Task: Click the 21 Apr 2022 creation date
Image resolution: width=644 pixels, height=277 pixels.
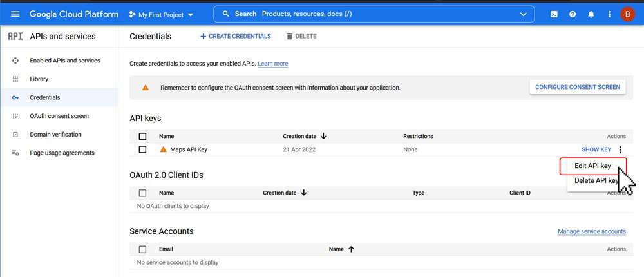Action: tap(299, 149)
